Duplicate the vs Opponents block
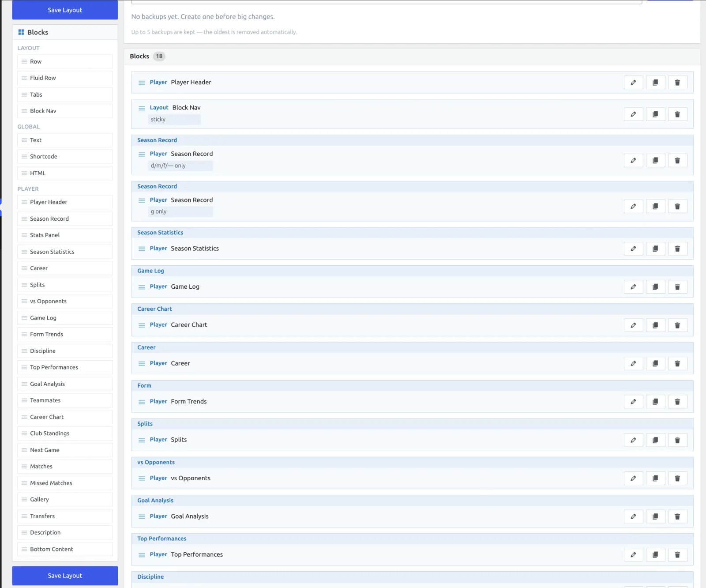The image size is (706, 588). click(x=655, y=479)
